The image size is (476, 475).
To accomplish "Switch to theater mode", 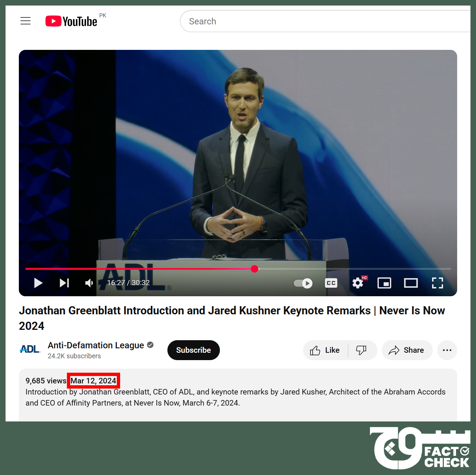I will (x=411, y=283).
